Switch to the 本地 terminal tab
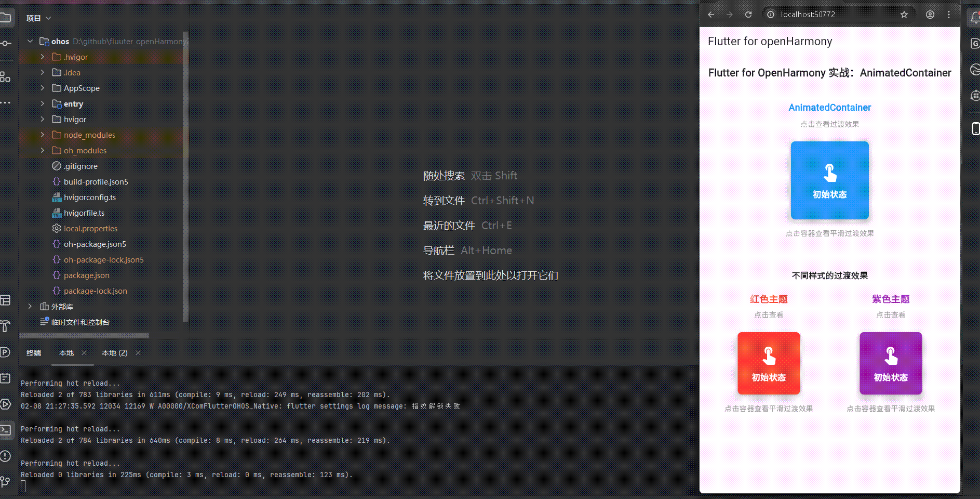 [x=66, y=353]
